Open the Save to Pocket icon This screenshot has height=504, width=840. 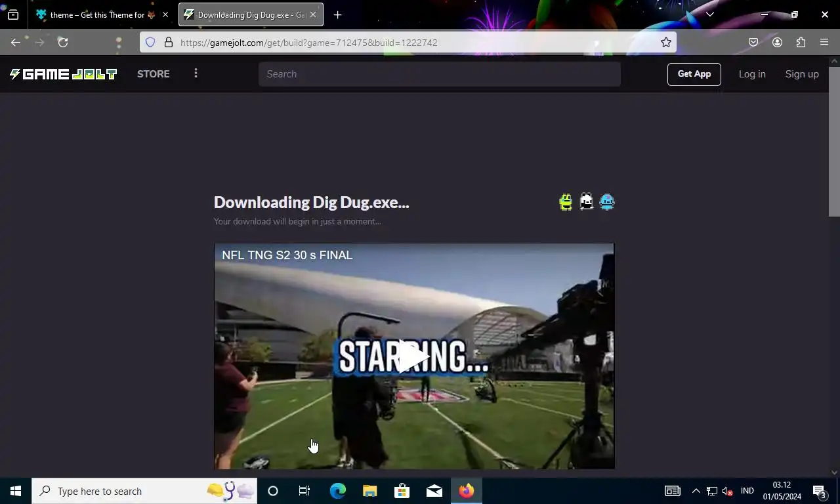coord(753,42)
